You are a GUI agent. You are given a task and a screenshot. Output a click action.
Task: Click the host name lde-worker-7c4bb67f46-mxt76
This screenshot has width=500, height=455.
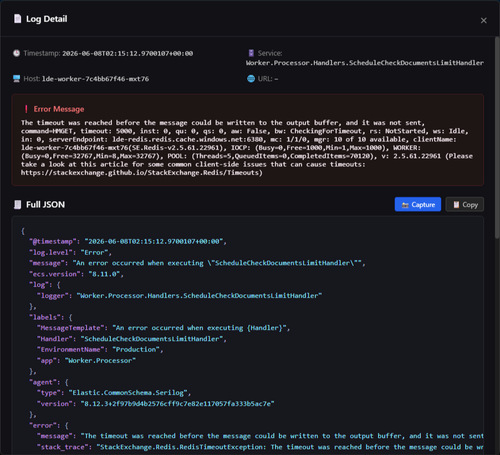pos(95,79)
